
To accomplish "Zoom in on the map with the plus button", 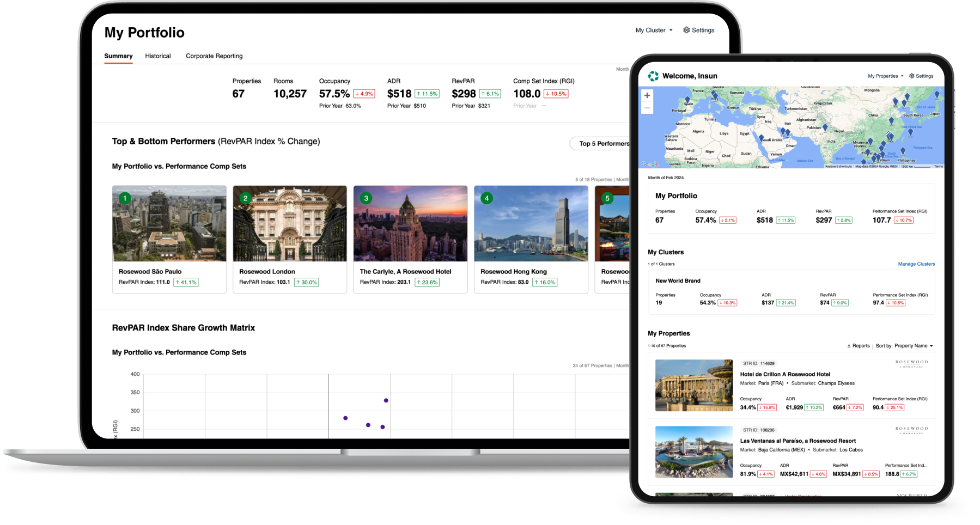I will pos(647,95).
